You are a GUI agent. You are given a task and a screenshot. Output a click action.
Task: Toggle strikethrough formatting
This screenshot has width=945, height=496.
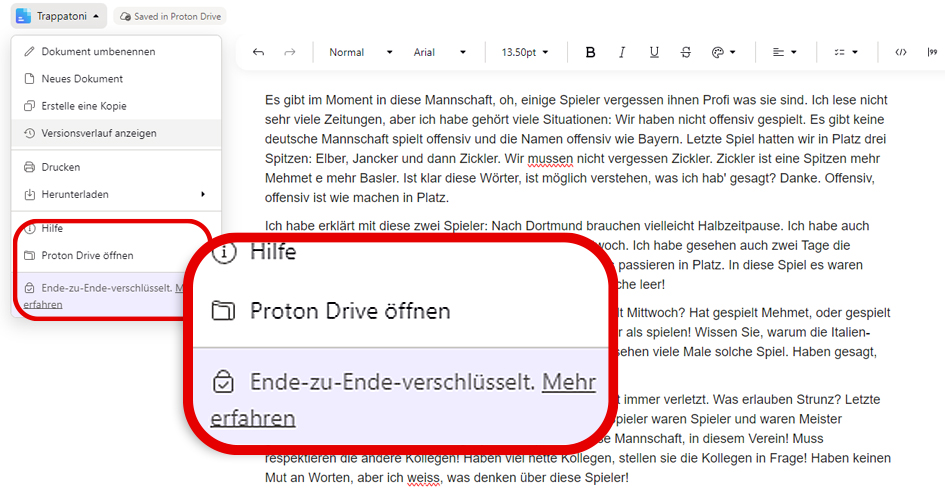685,52
